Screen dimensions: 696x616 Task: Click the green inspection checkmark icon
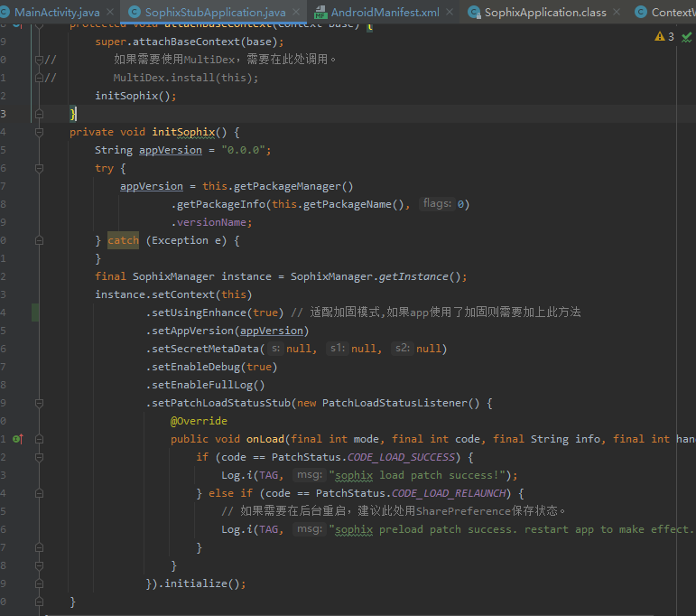point(687,37)
